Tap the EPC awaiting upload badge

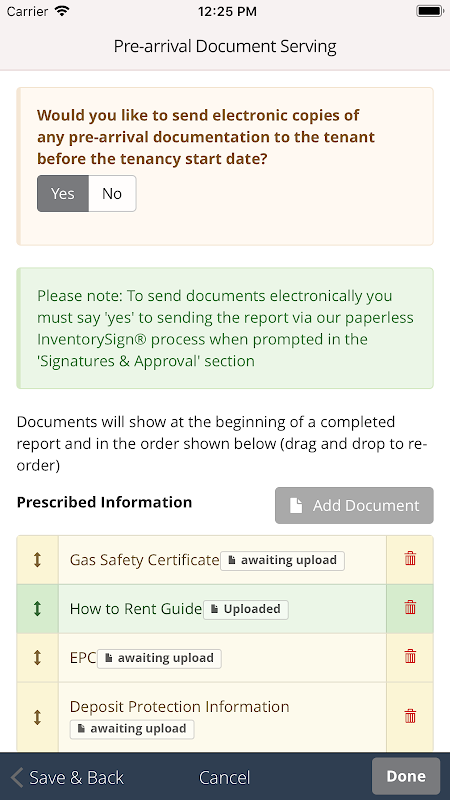[159, 658]
